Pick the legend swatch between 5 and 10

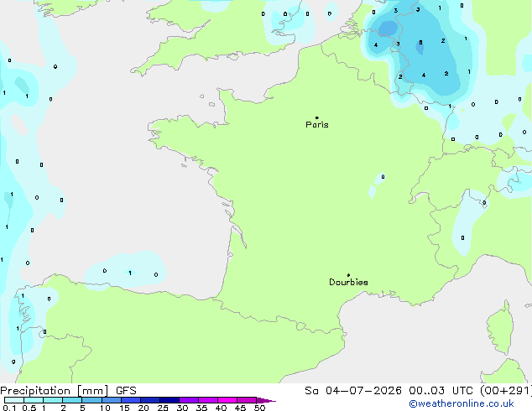pos(91,400)
